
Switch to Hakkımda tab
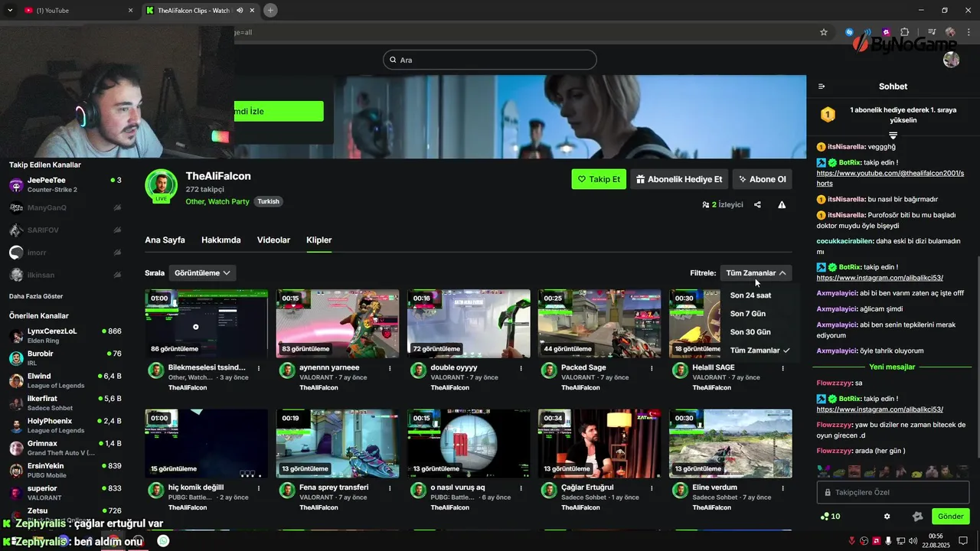coord(221,240)
